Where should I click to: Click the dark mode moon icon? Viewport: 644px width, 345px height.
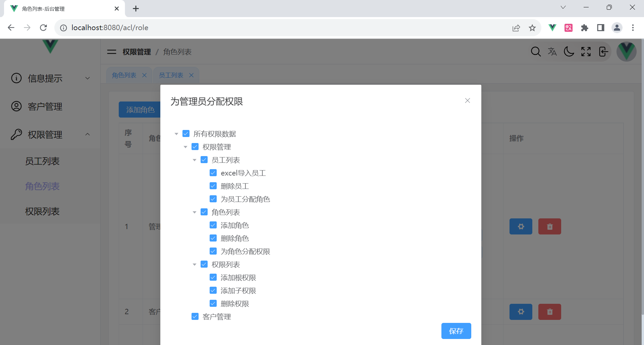(569, 52)
